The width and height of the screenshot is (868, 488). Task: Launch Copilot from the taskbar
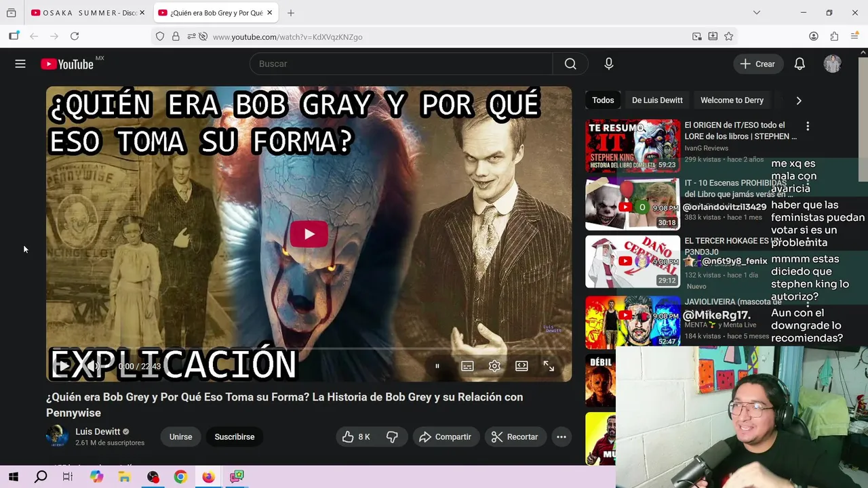[96, 476]
